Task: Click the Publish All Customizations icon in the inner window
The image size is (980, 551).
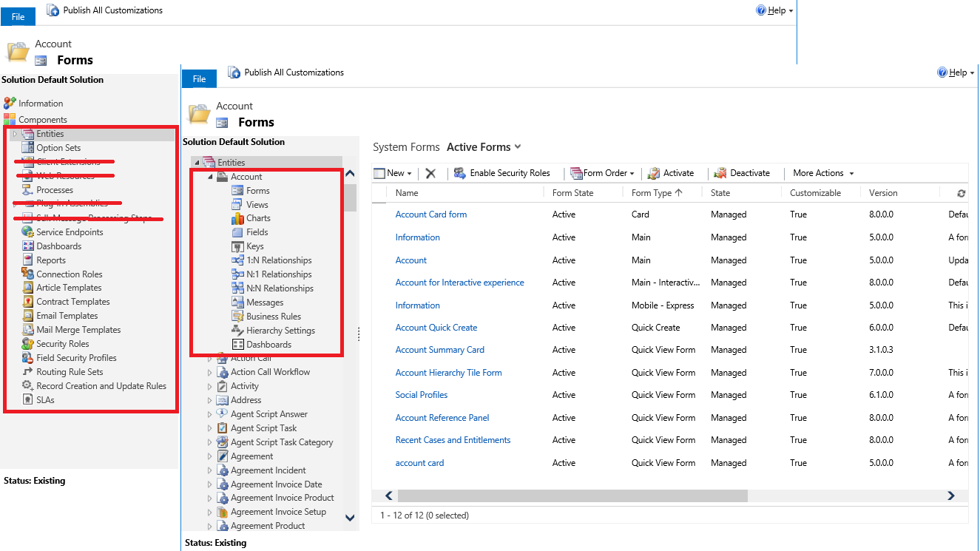Action: [234, 72]
